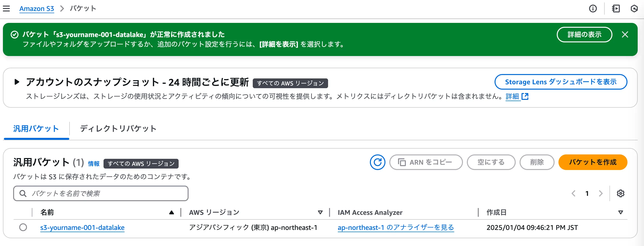
Task: Open table preferences gear icon
Action: coord(620,193)
